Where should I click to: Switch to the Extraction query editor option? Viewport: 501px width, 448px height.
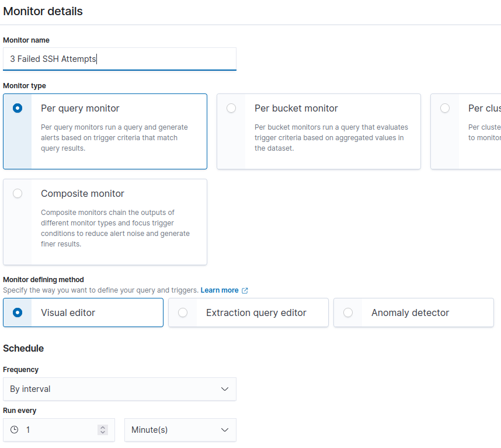click(183, 312)
